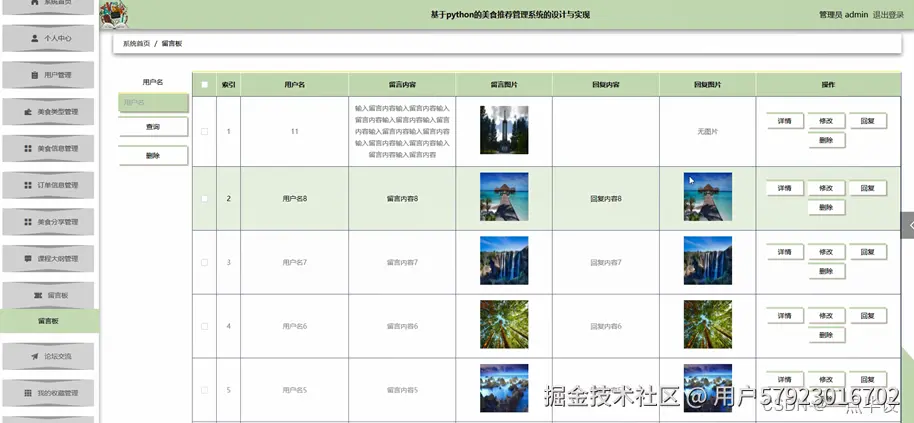Click the thumbs-up icon beside 美食类型管理
The image size is (914, 423).
27,111
